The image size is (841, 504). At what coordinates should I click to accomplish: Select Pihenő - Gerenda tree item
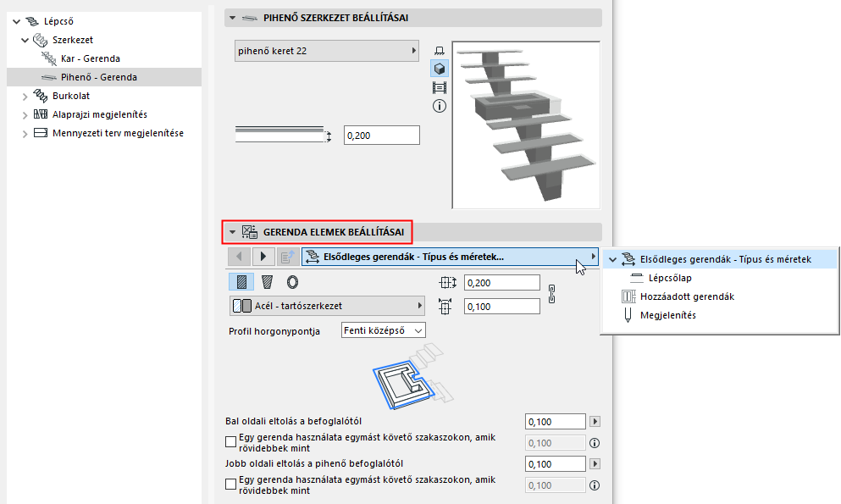point(104,77)
